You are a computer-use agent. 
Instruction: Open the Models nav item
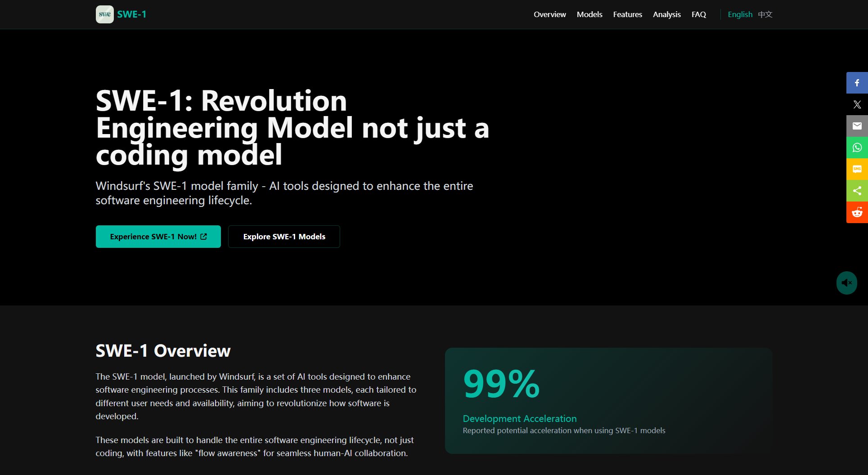click(x=589, y=14)
